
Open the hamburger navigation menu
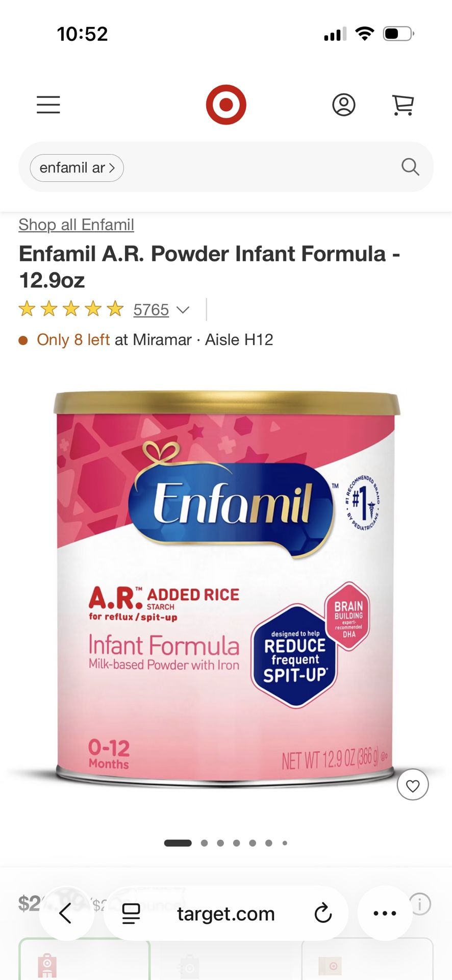[x=48, y=105]
